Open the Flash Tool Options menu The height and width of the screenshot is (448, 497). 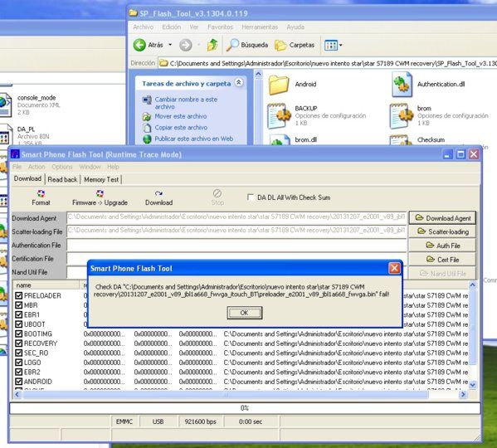pyautogui.click(x=61, y=167)
